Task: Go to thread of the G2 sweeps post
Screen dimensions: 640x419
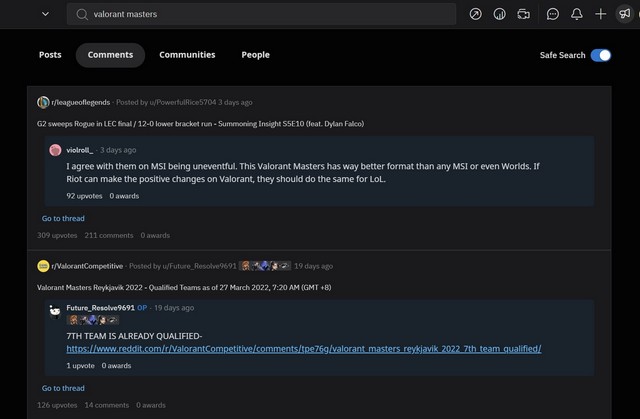Action: click(x=63, y=218)
